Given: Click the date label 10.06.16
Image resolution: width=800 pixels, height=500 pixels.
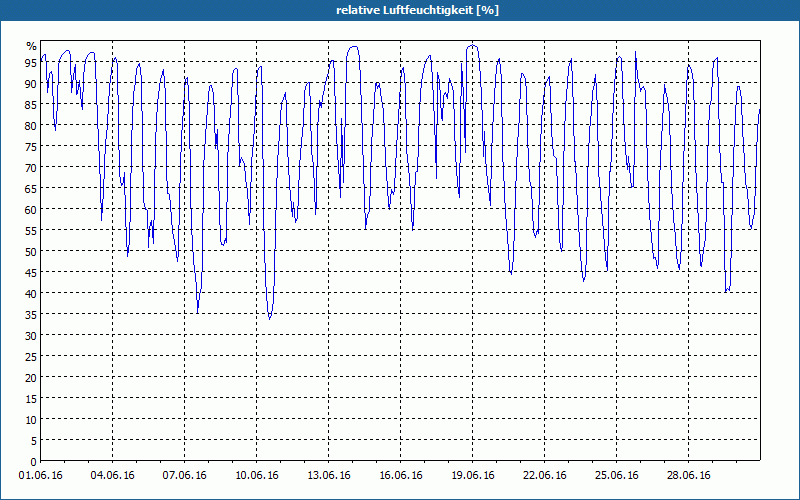Looking at the screenshot, I should coord(257,475).
